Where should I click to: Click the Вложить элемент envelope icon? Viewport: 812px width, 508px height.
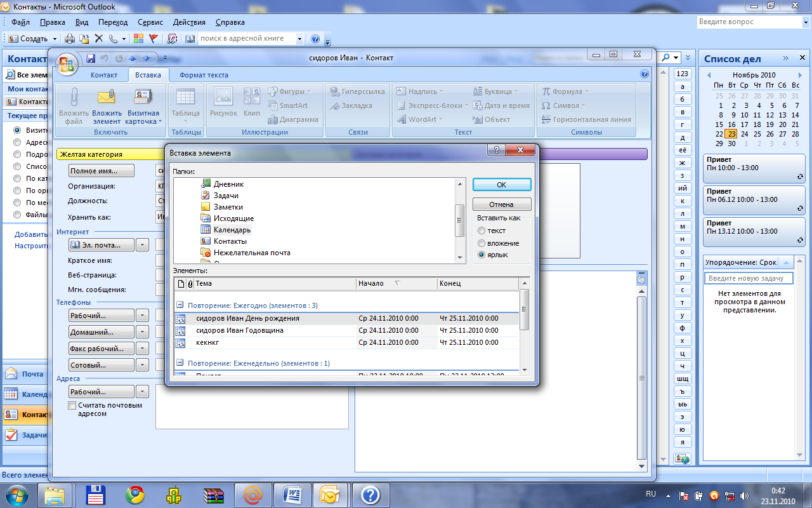[x=107, y=97]
